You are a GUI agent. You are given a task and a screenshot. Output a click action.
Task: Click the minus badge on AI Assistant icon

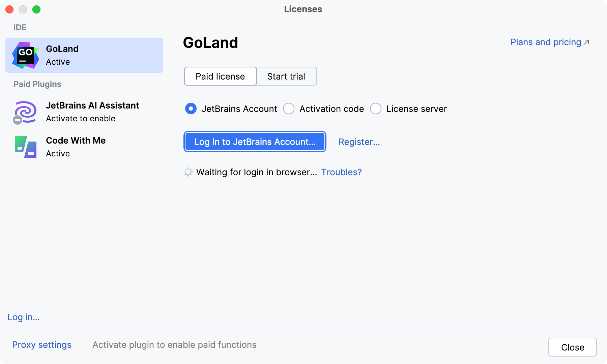pyautogui.click(x=18, y=120)
